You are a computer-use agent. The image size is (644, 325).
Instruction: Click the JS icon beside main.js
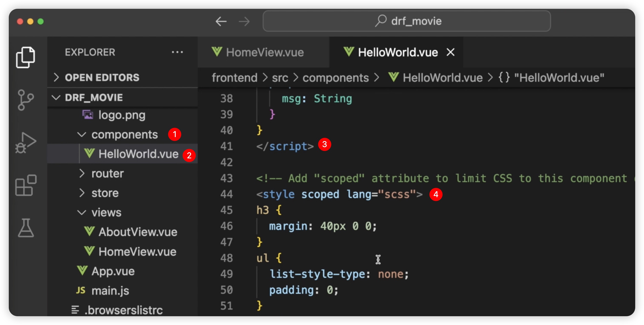click(81, 290)
